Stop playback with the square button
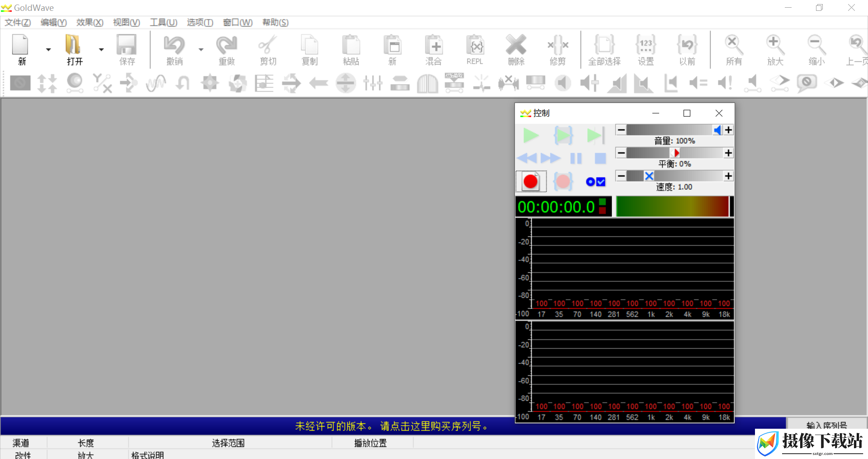 coord(600,158)
